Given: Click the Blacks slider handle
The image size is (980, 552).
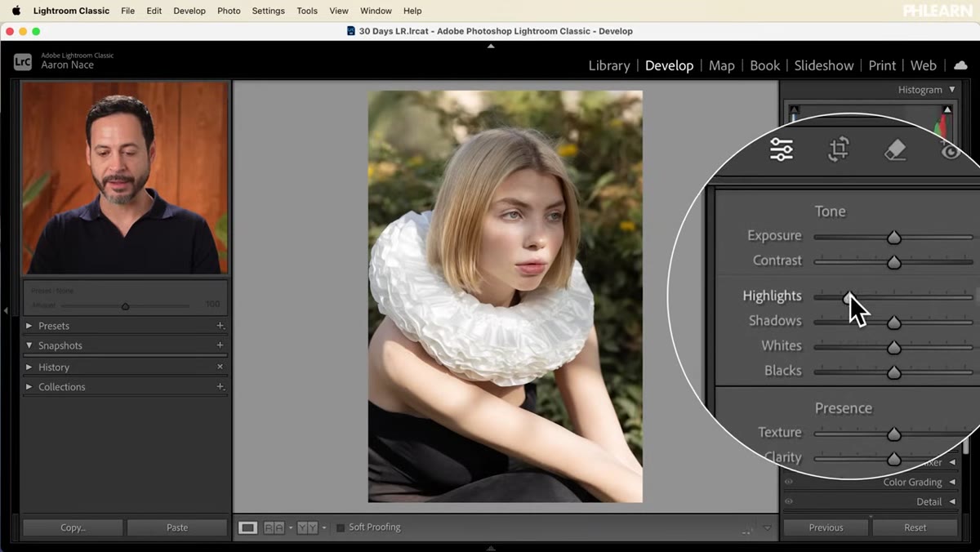Looking at the screenshot, I should [x=894, y=372].
